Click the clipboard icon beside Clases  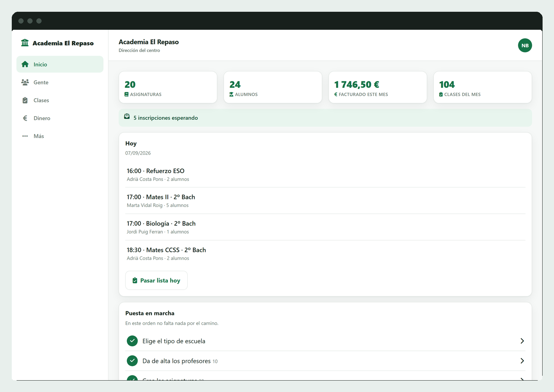coord(25,100)
